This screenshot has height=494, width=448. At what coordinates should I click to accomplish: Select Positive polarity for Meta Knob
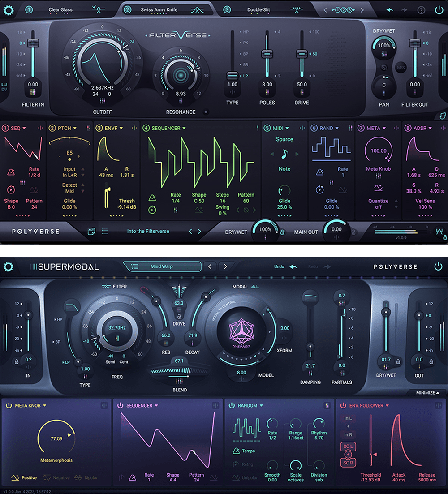click(25, 478)
